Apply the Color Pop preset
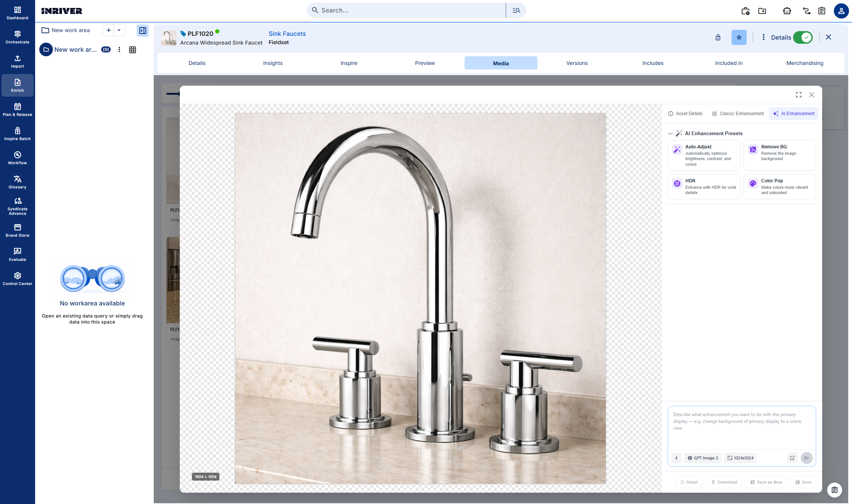 click(x=779, y=186)
